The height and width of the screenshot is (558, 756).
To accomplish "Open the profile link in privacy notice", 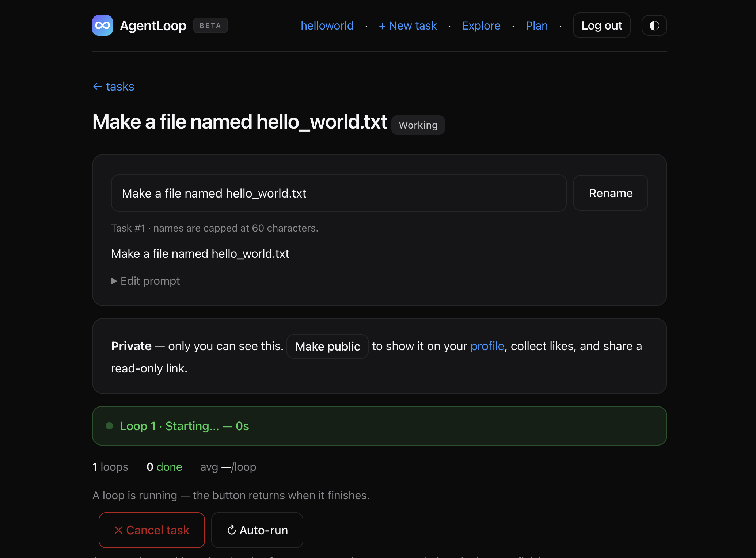I will (x=487, y=346).
